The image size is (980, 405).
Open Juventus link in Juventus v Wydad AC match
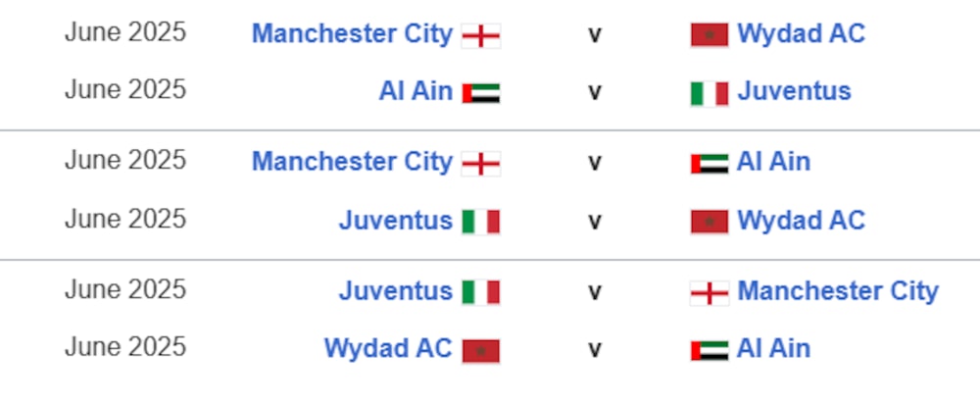[x=395, y=221]
